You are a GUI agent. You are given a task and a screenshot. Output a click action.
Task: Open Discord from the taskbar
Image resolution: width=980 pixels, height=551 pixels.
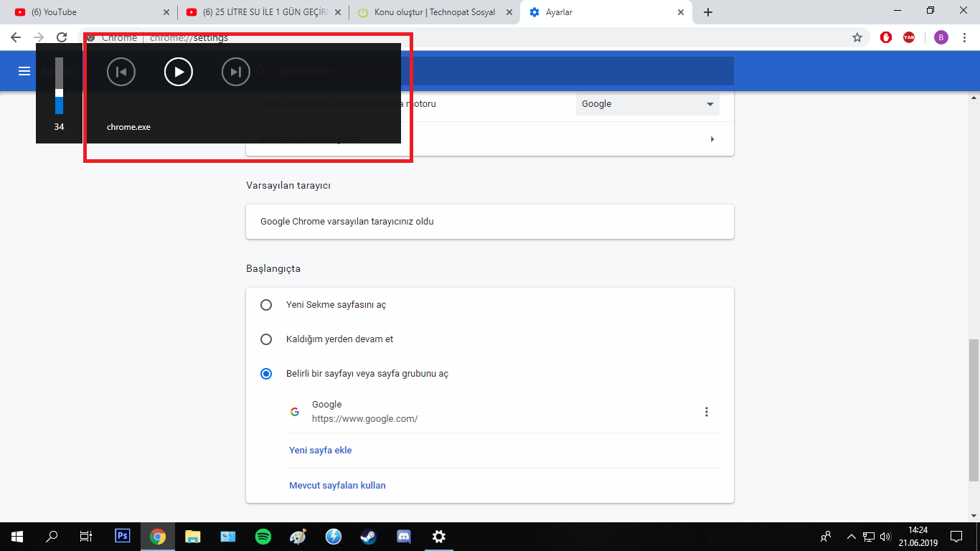point(403,537)
